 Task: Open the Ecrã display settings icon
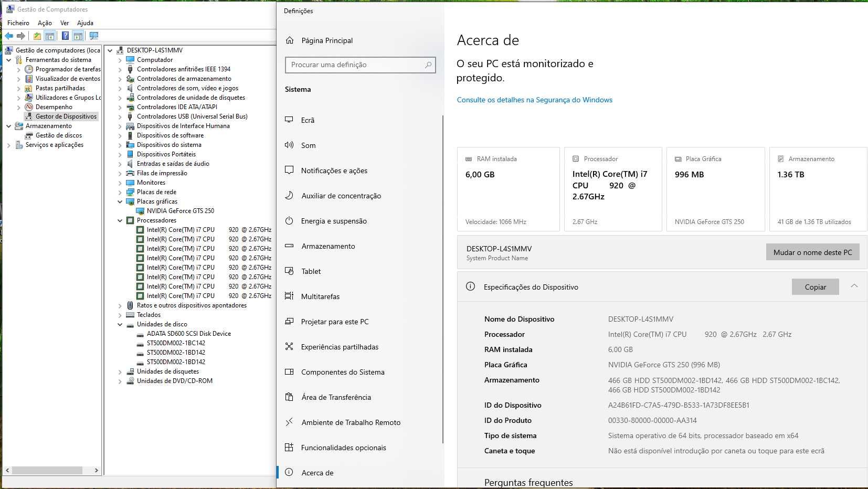click(289, 120)
